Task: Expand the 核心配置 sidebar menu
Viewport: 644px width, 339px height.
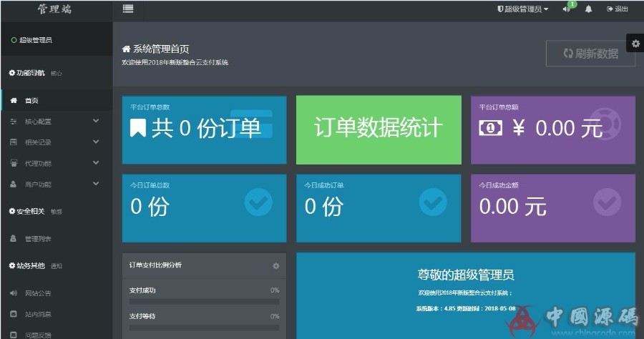Action: click(x=57, y=122)
